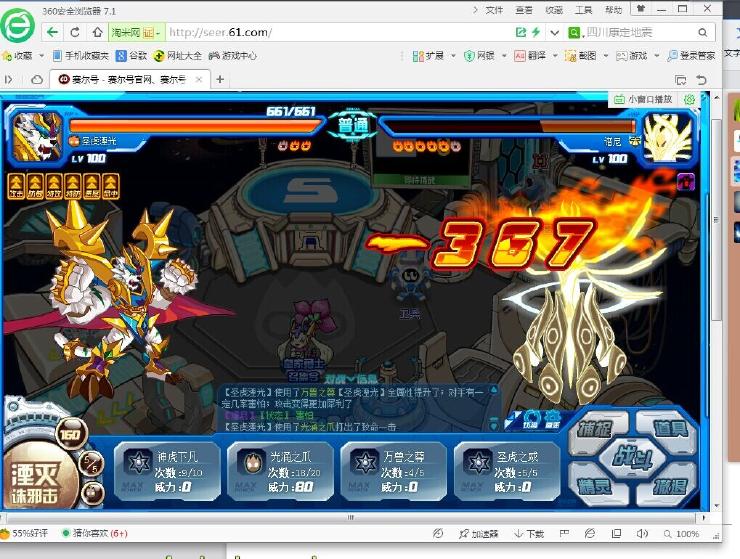Open the 谷歌 bookmark

tap(131, 56)
